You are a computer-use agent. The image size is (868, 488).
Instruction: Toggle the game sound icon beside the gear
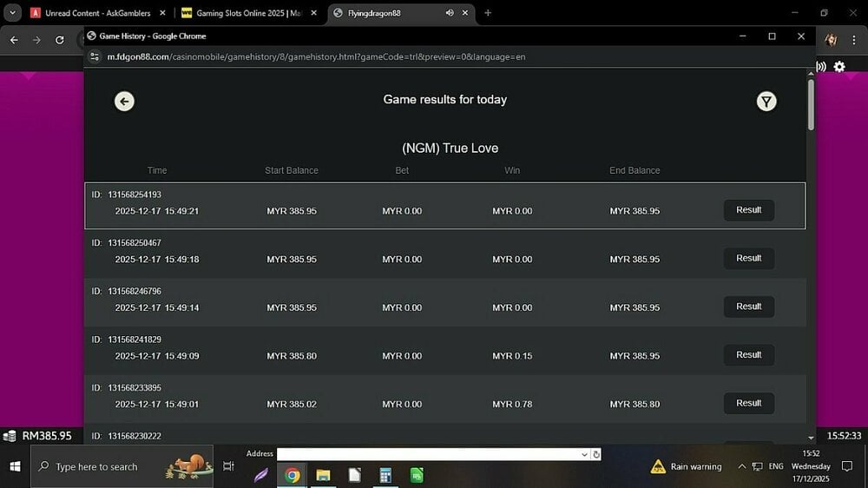pos(820,67)
